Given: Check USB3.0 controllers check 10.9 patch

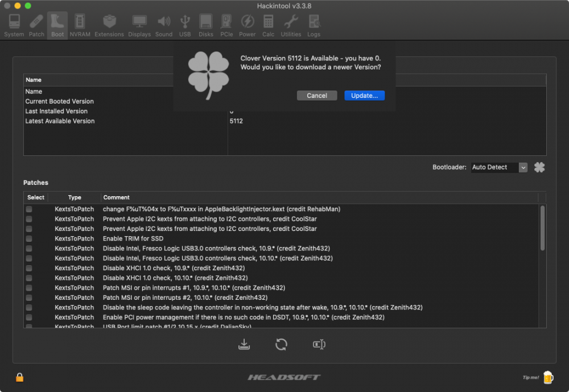Looking at the screenshot, I should [29, 248].
